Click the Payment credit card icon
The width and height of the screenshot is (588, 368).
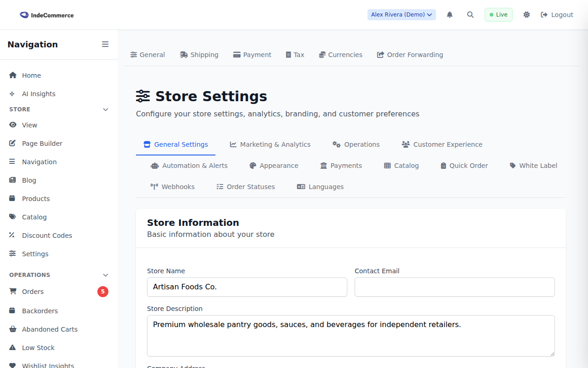click(x=237, y=55)
